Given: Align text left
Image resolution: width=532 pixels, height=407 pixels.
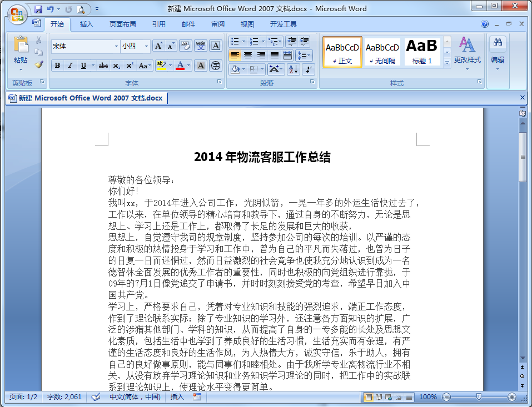Looking at the screenshot, I should [x=235, y=55].
